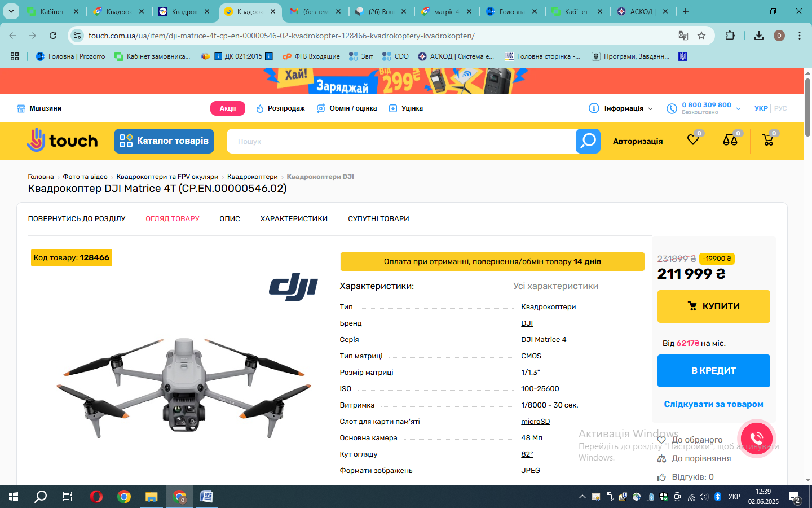Click the translate page icon in address bar
The height and width of the screenshot is (508, 812).
point(683,36)
